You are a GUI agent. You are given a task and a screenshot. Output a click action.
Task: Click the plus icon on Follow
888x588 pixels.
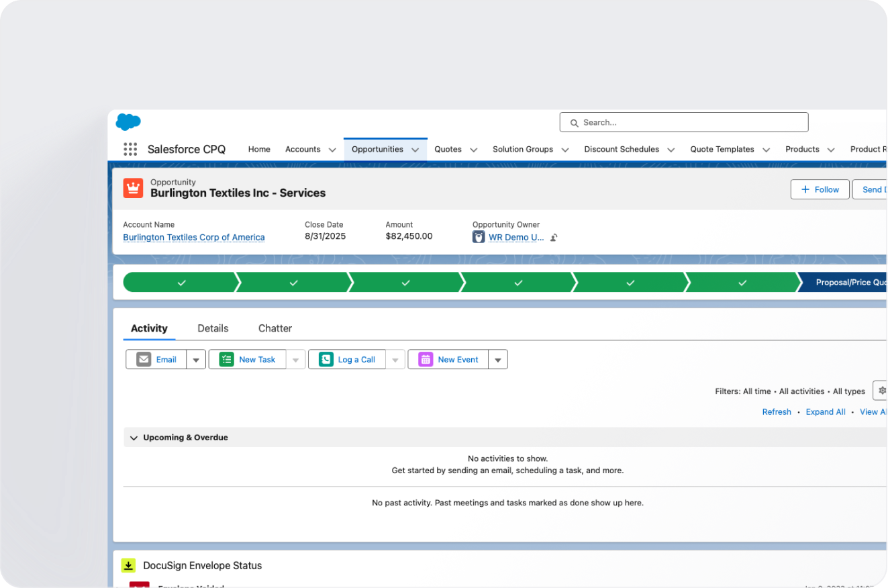click(x=805, y=190)
